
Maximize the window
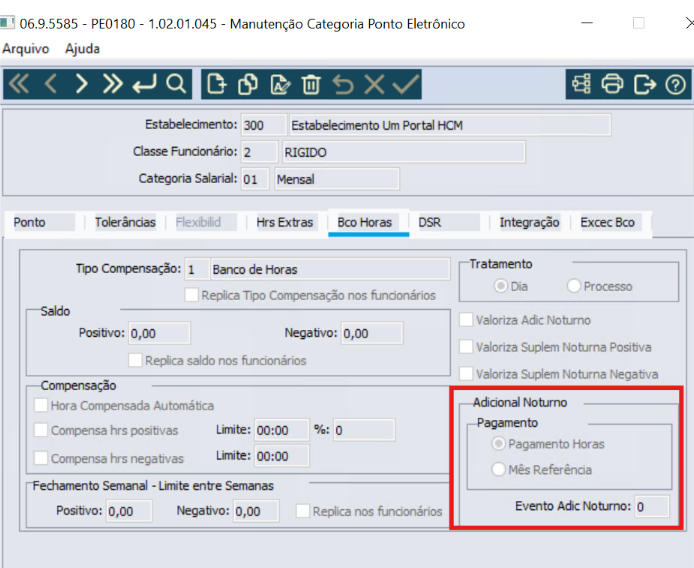click(638, 23)
